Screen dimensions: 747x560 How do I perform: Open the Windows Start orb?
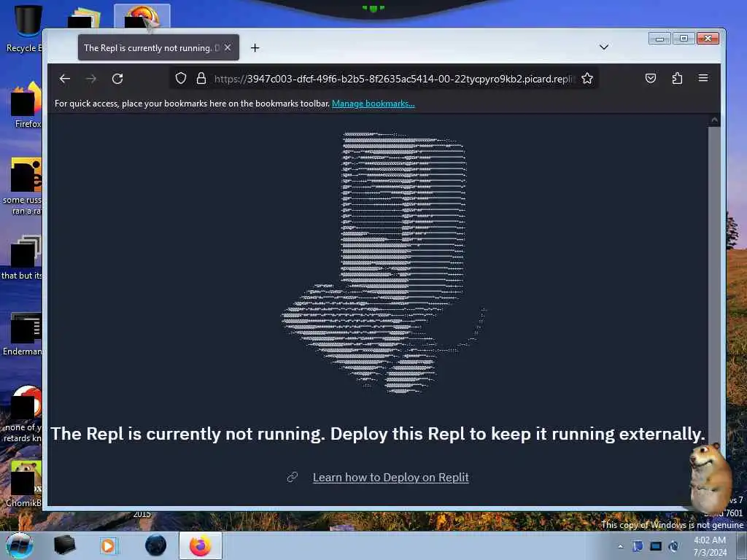tap(20, 545)
